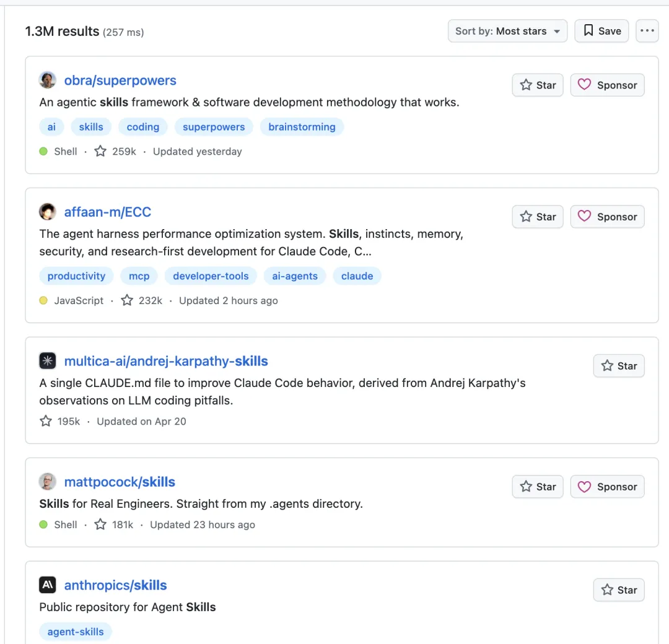The height and width of the screenshot is (644, 669).
Task: Select the 'superpowers' topic tag
Action: tap(214, 127)
